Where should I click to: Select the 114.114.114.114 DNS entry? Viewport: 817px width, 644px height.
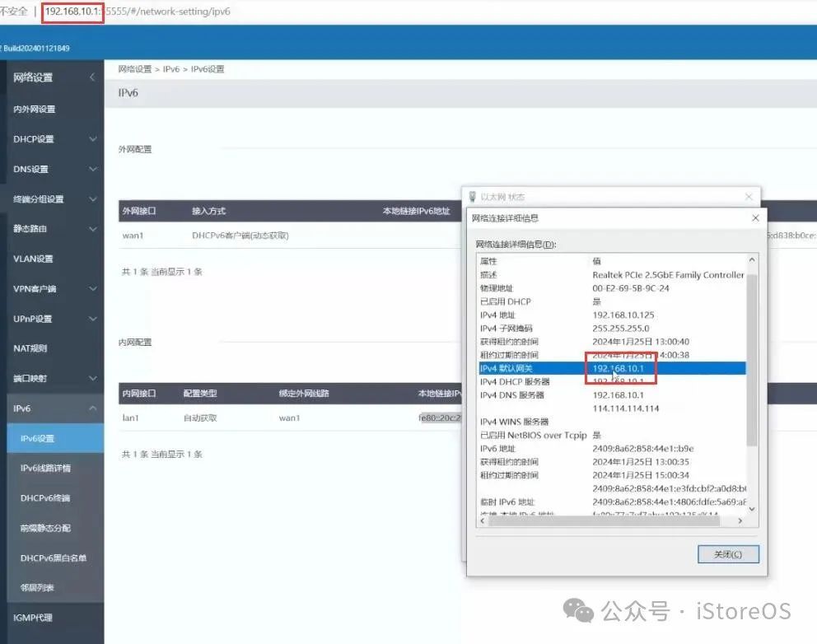click(625, 408)
